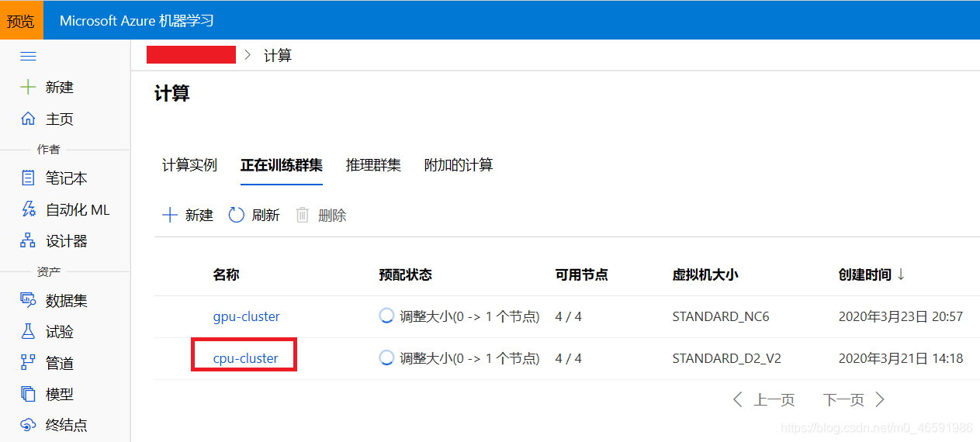Click the 新建 toolbar button
980x442 pixels.
coord(186,215)
